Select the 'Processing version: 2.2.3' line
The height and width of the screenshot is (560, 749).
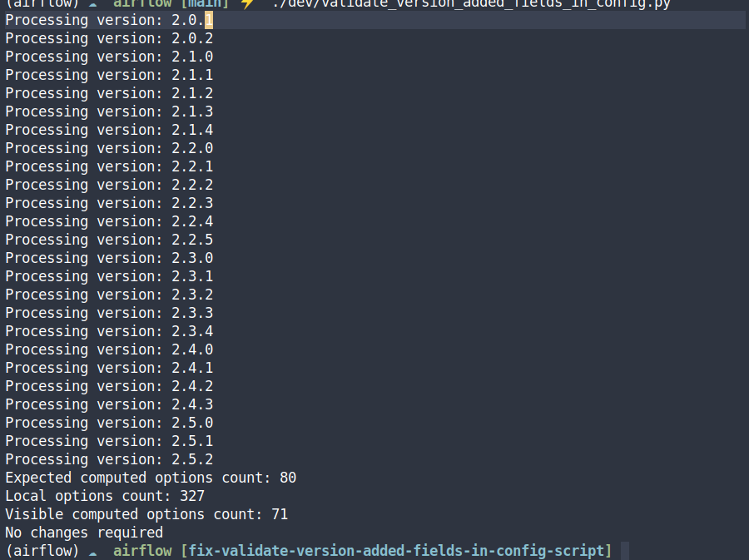coord(109,203)
